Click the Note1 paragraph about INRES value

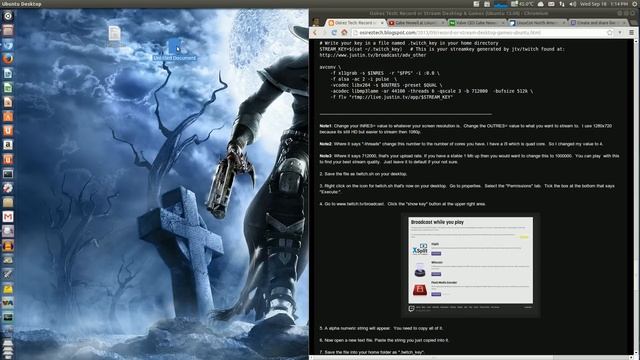(466, 129)
